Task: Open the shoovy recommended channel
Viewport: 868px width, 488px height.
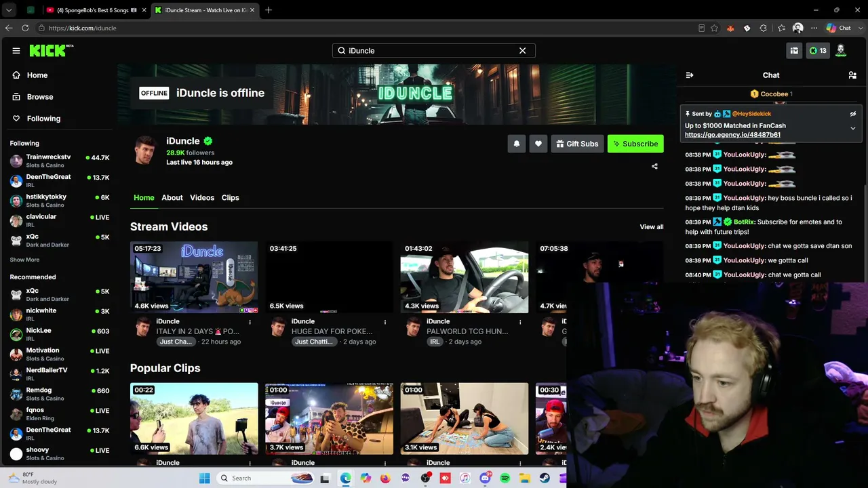Action: coord(58,453)
